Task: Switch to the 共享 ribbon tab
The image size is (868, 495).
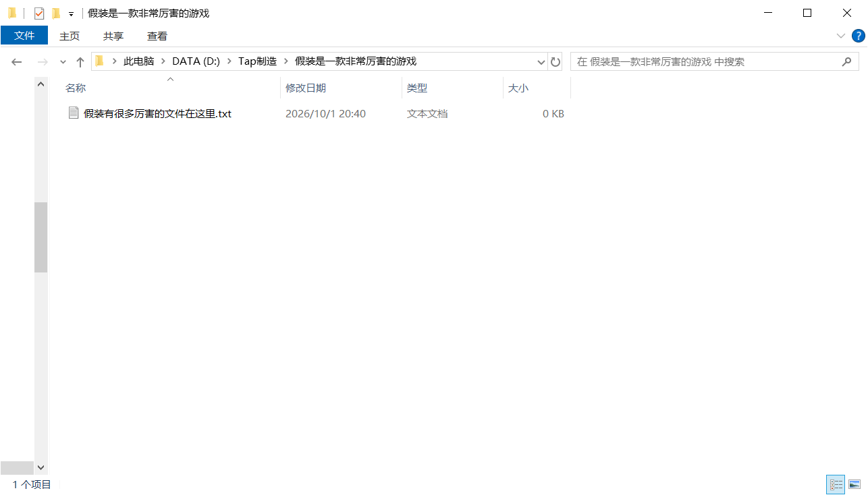Action: coord(113,36)
